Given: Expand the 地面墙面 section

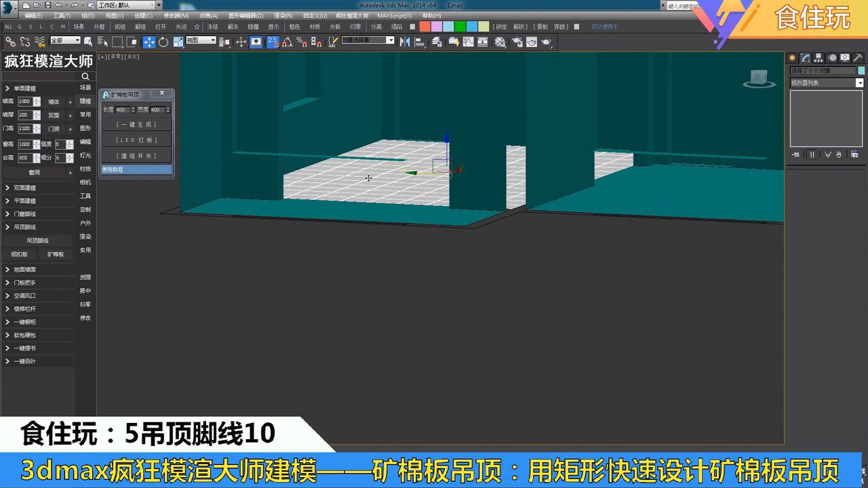Looking at the screenshot, I should tap(37, 270).
